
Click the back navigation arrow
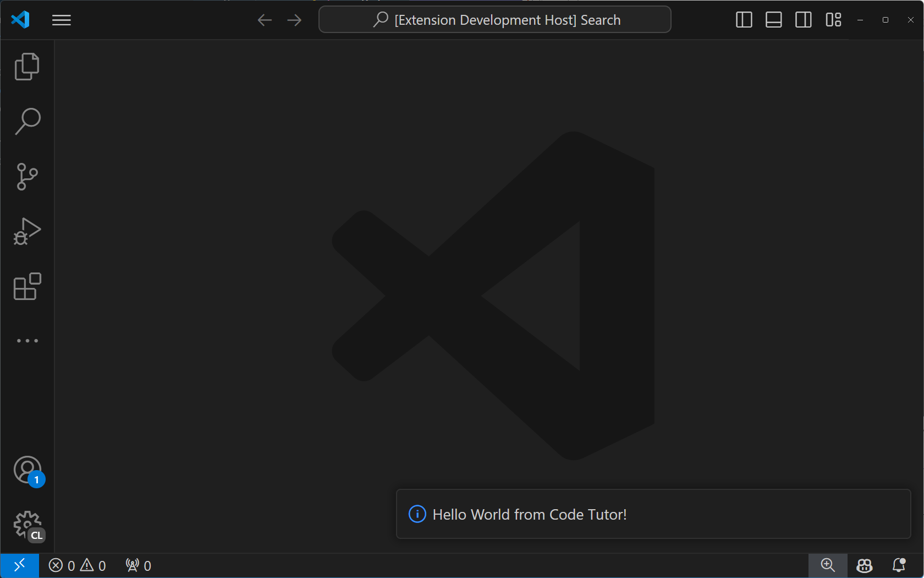tap(265, 20)
